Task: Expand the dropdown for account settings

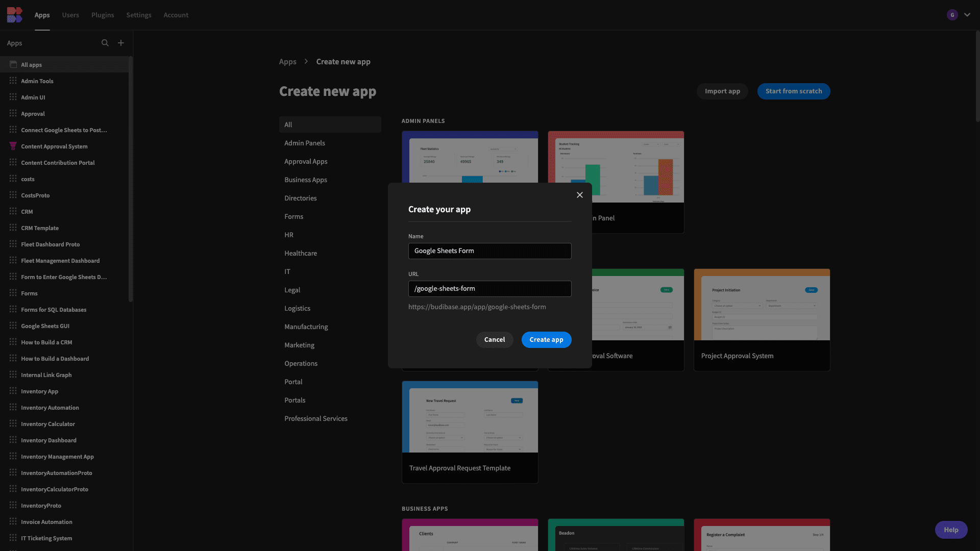Action: point(967,15)
